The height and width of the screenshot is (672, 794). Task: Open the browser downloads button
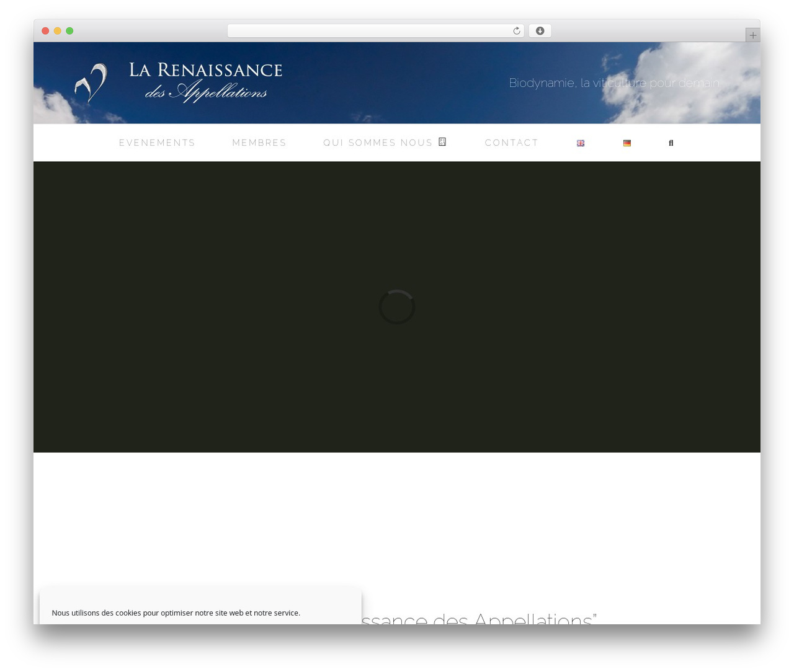[540, 31]
